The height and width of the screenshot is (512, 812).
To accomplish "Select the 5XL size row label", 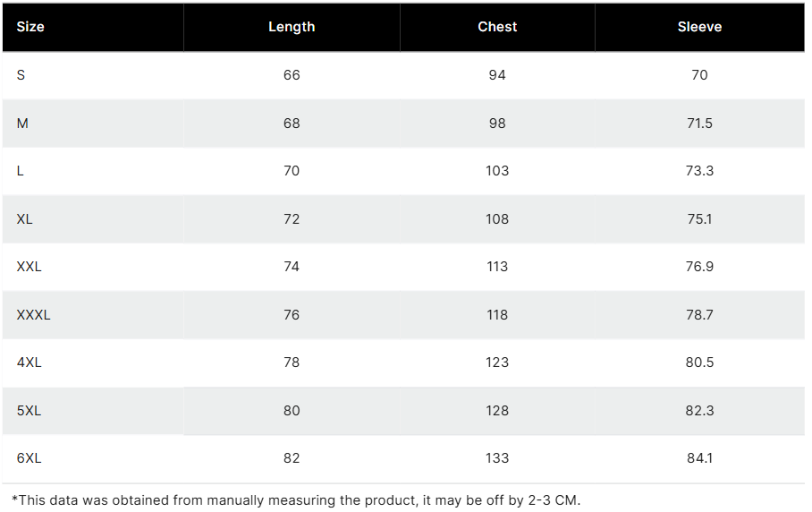I will tap(29, 411).
